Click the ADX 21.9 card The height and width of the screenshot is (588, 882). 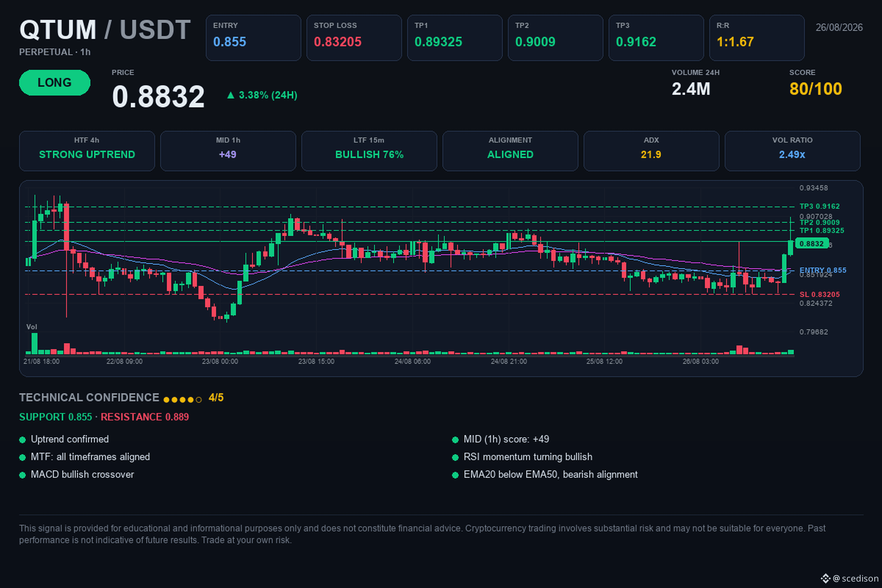coord(651,151)
